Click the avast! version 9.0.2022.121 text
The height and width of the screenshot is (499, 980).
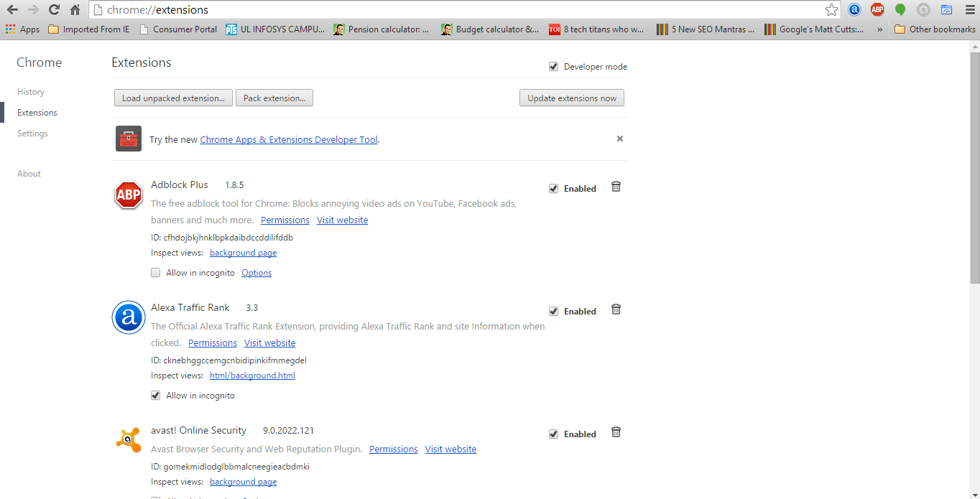[x=288, y=431]
